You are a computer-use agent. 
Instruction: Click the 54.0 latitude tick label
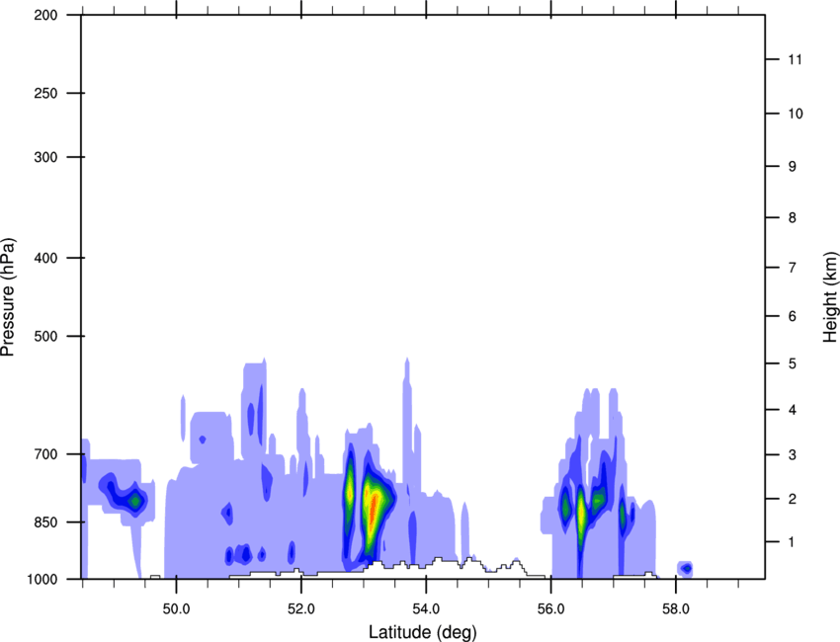tap(426, 609)
